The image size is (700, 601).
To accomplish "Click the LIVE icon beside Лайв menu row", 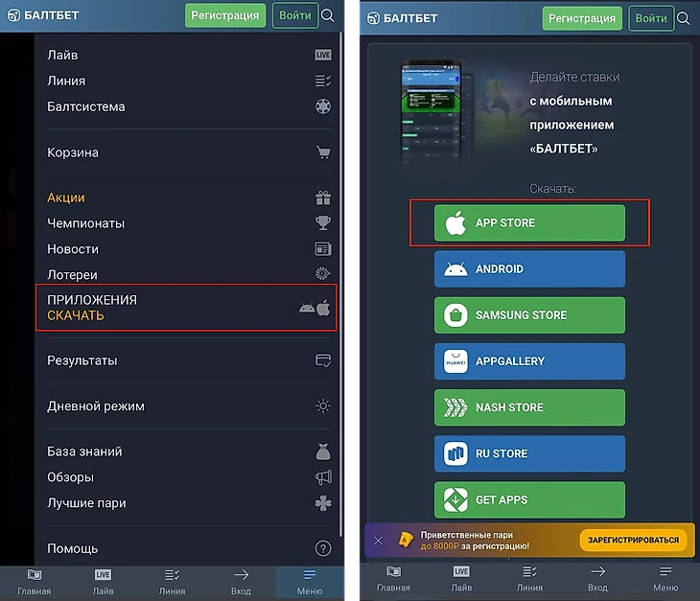I will (323, 55).
